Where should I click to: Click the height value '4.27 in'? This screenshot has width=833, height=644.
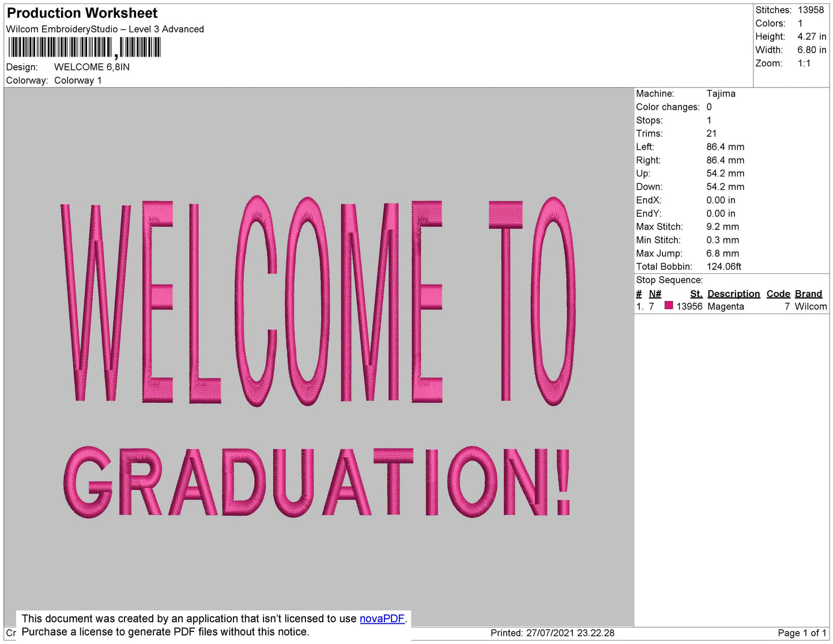tap(812, 36)
